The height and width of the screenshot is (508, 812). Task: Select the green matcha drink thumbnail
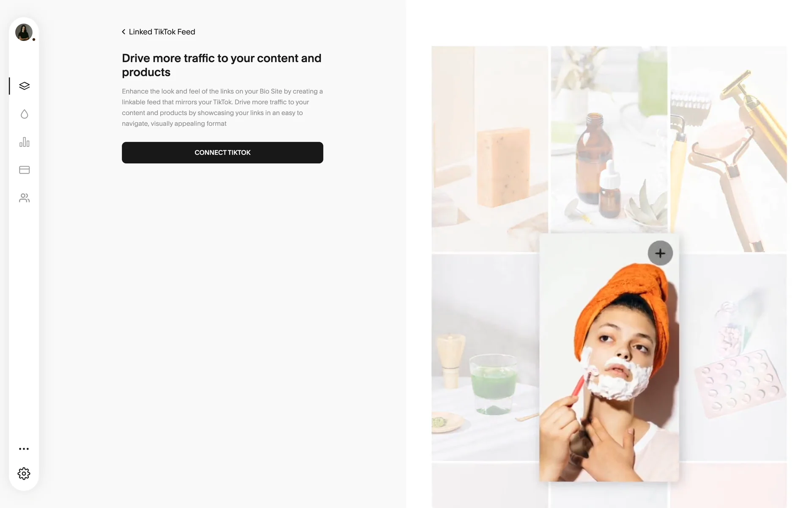(x=485, y=357)
